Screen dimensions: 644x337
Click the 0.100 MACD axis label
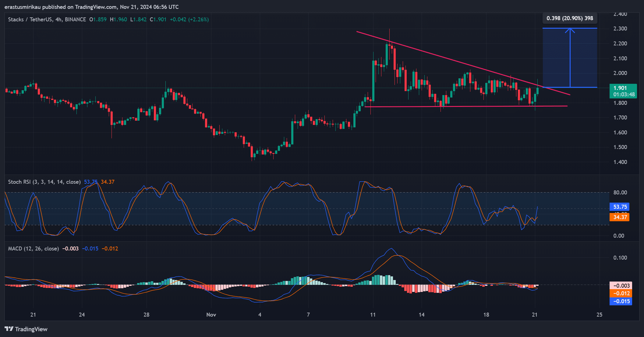coord(620,258)
